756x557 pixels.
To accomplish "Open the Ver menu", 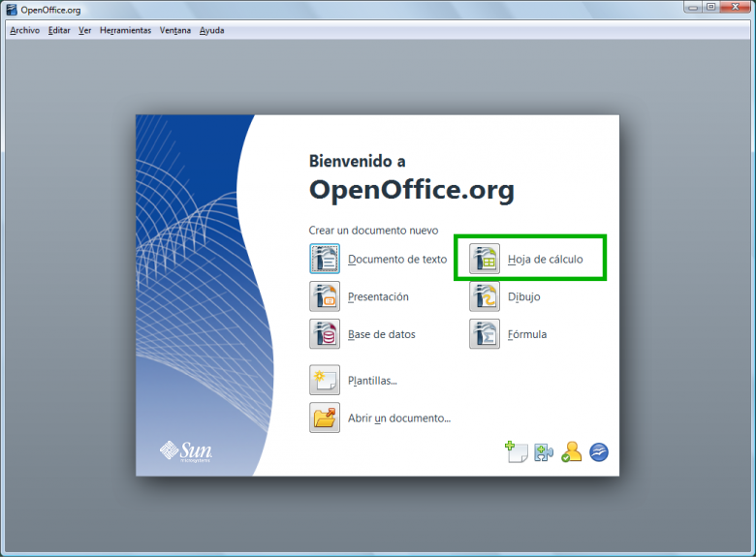I will [85, 30].
